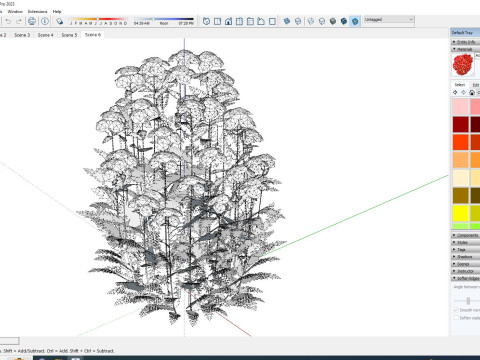Click the Print icon

32,21
